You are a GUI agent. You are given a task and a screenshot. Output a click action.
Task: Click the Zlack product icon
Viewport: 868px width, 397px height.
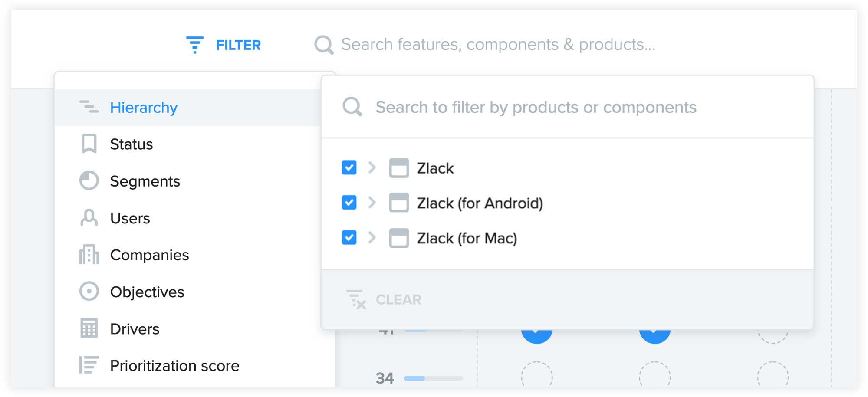point(400,168)
